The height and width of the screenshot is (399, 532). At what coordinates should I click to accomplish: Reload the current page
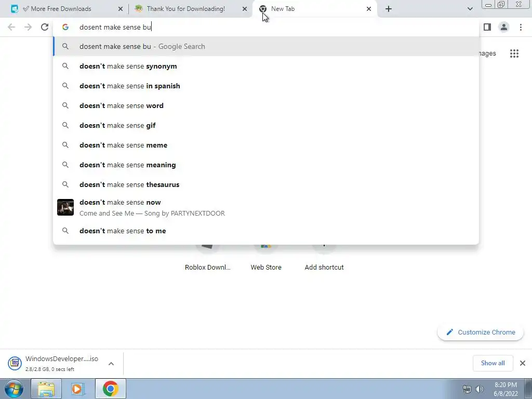coord(45,27)
